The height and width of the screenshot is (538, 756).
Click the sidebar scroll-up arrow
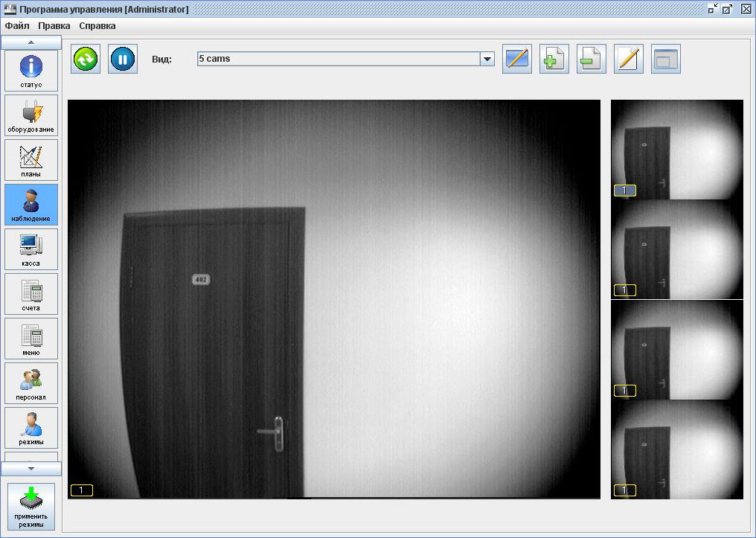31,42
